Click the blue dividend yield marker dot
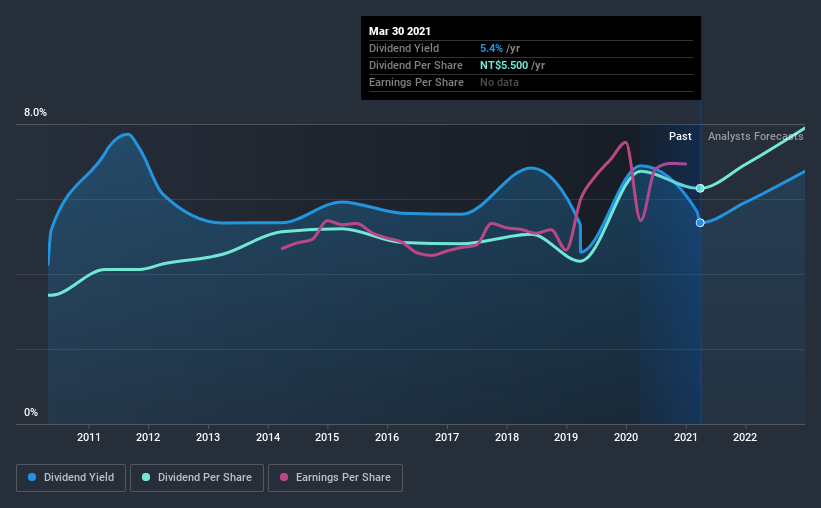The width and height of the screenshot is (821, 508). pyautogui.click(x=700, y=223)
